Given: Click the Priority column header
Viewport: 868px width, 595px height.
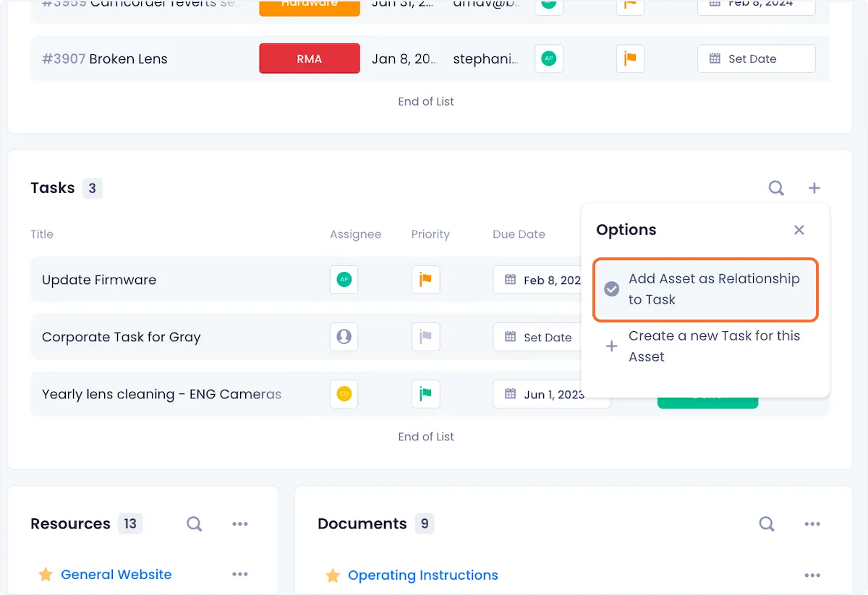Looking at the screenshot, I should tap(430, 234).
